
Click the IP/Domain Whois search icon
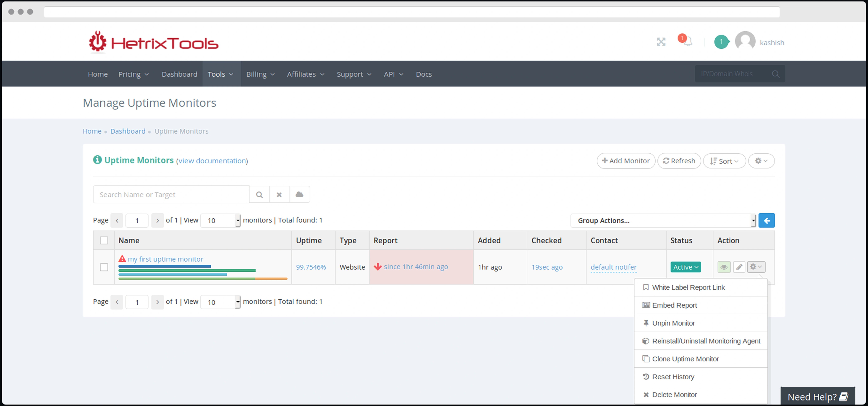(775, 74)
